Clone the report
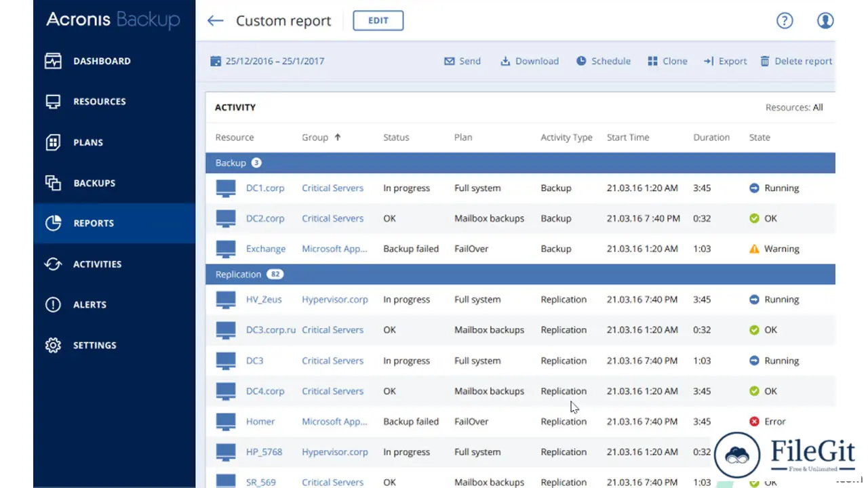 [x=667, y=61]
